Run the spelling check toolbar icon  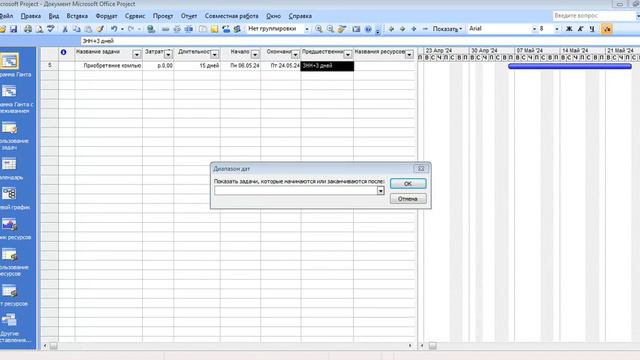click(x=51, y=29)
